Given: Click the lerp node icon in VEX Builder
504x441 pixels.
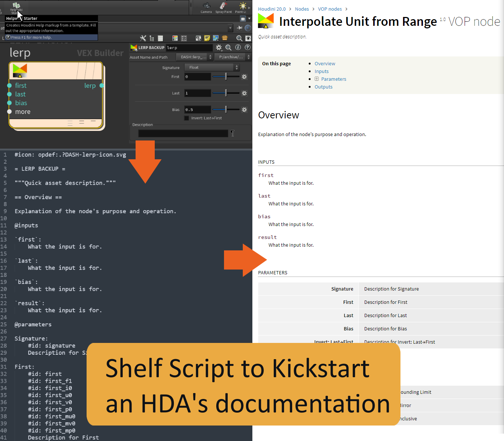Looking at the screenshot, I should (20, 70).
